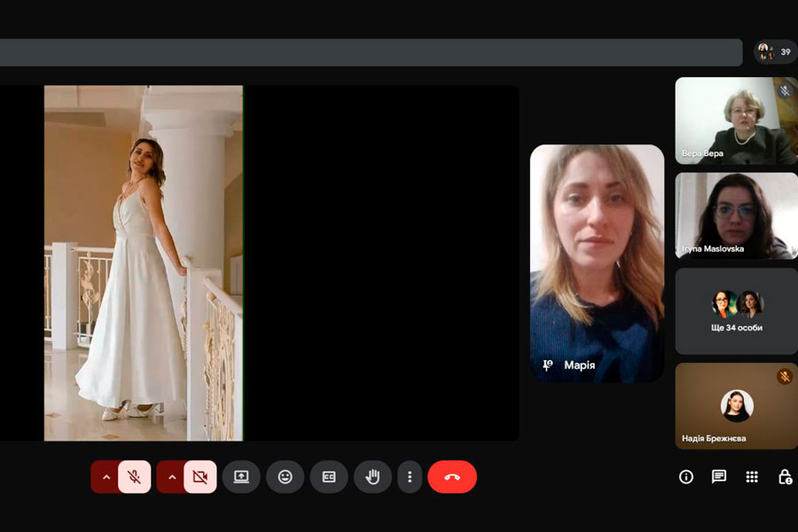Open the three-dot more options menu
The height and width of the screenshot is (532, 798).
[410, 477]
